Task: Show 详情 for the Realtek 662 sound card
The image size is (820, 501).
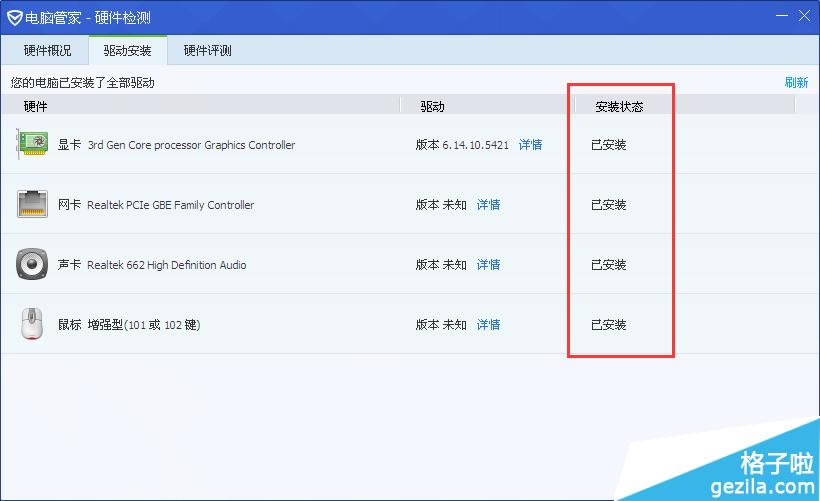Action: click(x=488, y=265)
